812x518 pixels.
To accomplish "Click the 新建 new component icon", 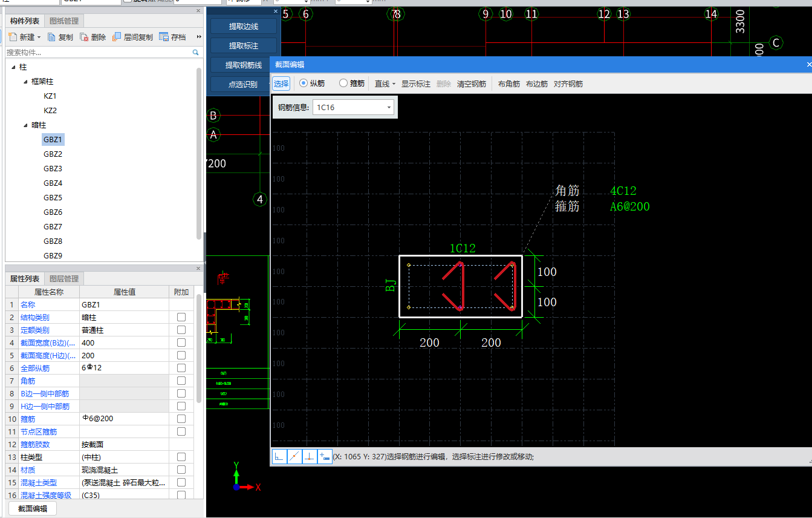I will [x=13, y=37].
